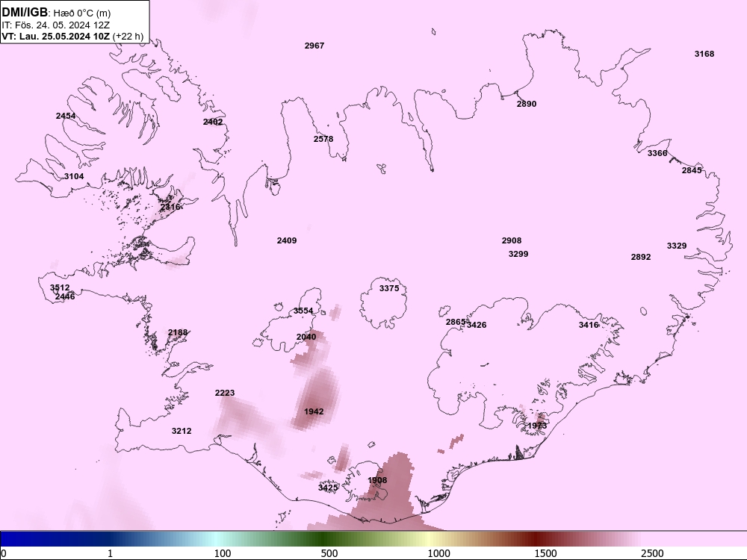Click the 2040 label

click(306, 337)
